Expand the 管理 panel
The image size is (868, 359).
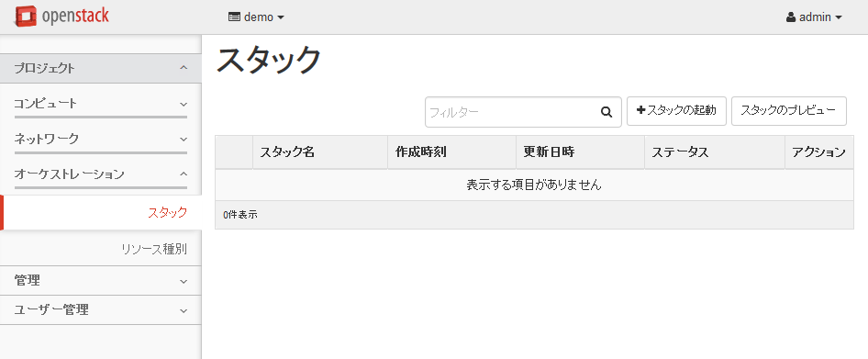point(101,281)
